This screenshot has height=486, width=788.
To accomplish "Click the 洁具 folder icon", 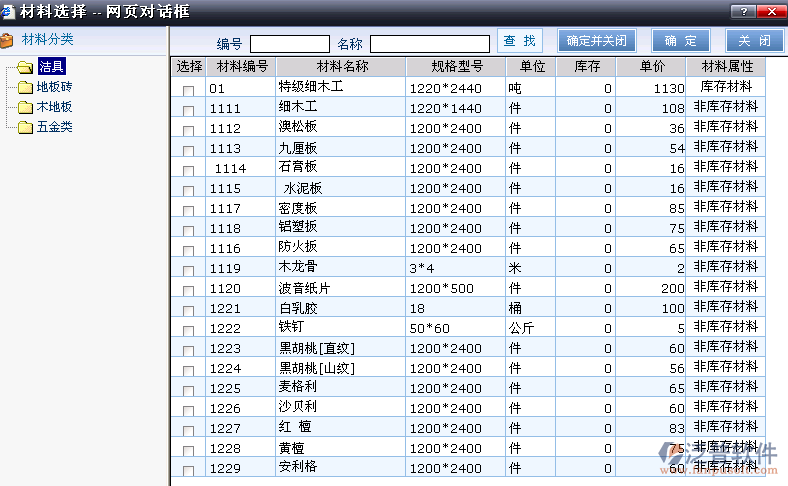I will pyautogui.click(x=25, y=67).
